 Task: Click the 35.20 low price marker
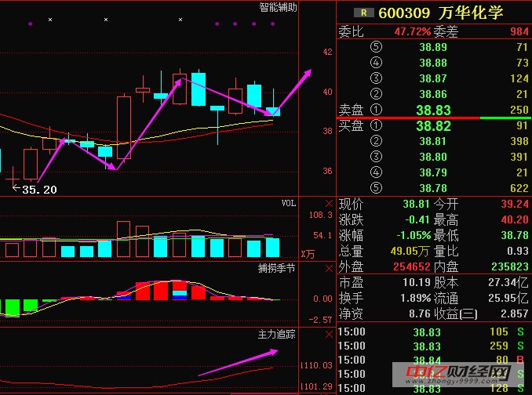pyautogui.click(x=40, y=189)
